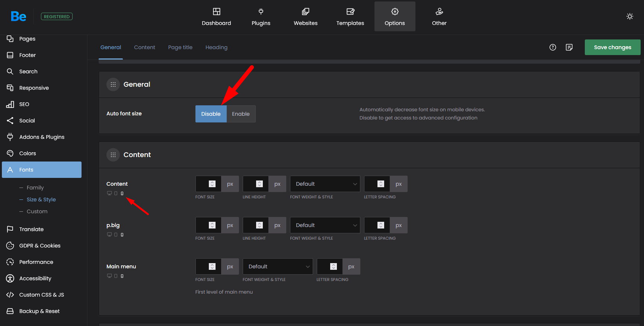Open Custom fonts submenu
Screen dimensions: 644x326
(x=37, y=211)
